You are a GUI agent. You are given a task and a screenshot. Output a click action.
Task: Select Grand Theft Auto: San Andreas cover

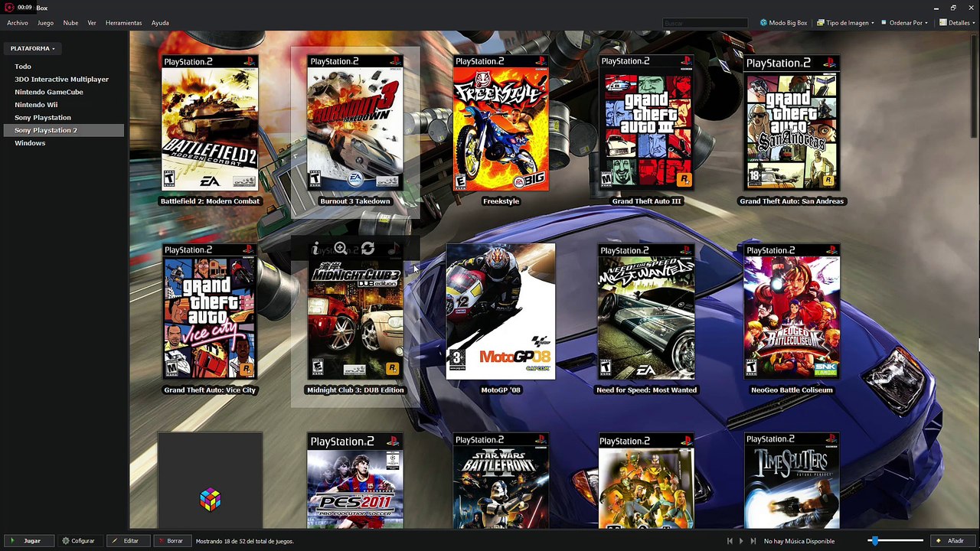pos(792,122)
